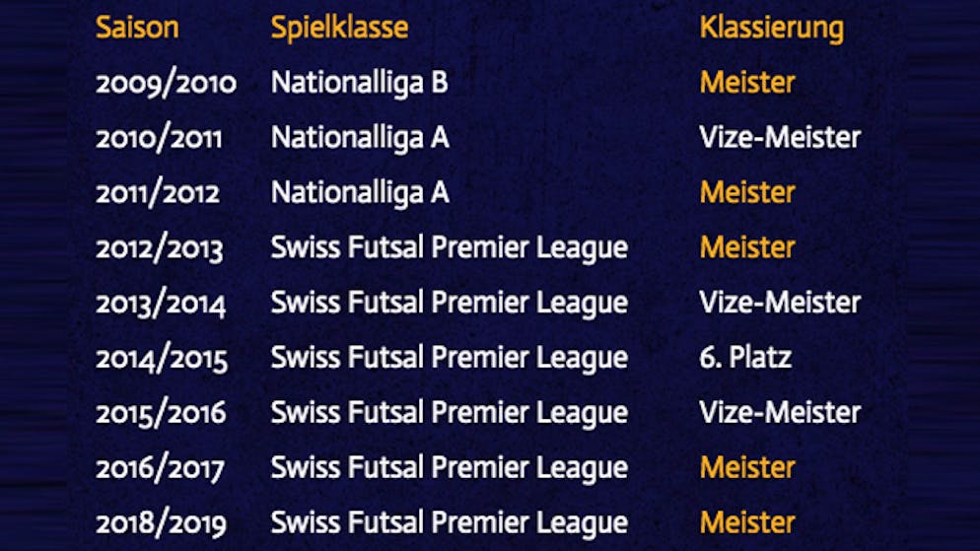Select the 2018/2019 season cell
Screen dimensions: 980x551
(x=161, y=523)
